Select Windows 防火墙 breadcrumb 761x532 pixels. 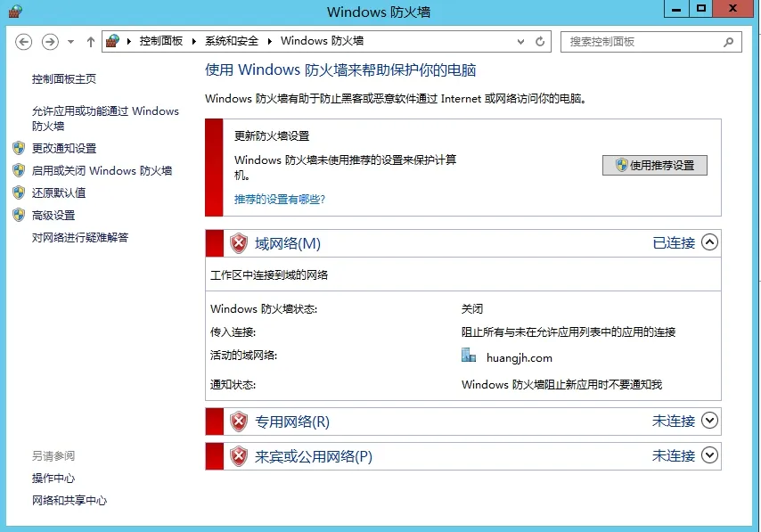pyautogui.click(x=322, y=41)
